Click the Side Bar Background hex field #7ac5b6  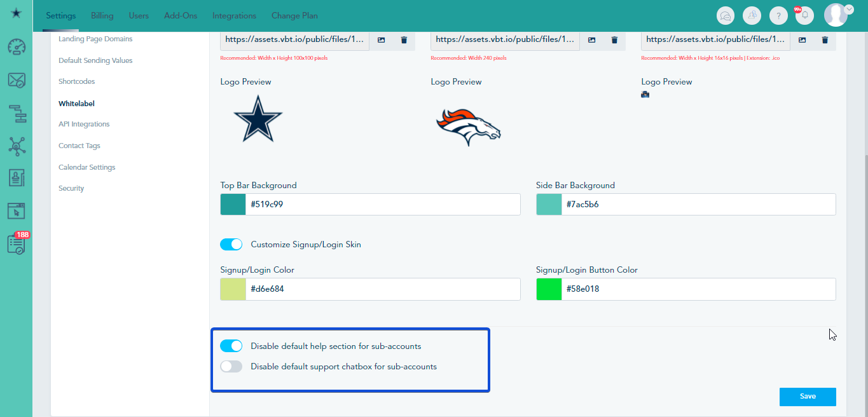[698, 205]
